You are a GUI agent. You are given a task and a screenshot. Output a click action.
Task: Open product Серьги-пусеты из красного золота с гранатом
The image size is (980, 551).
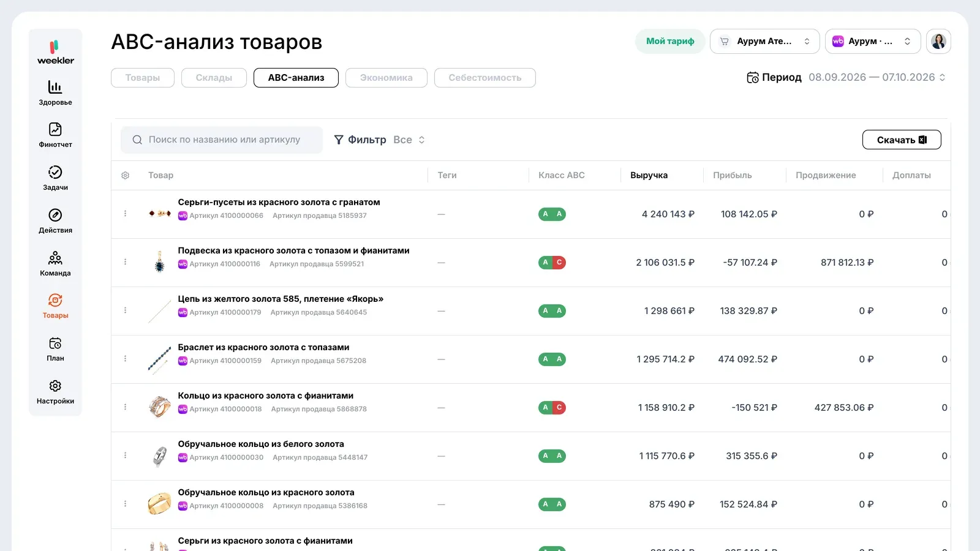tap(279, 202)
